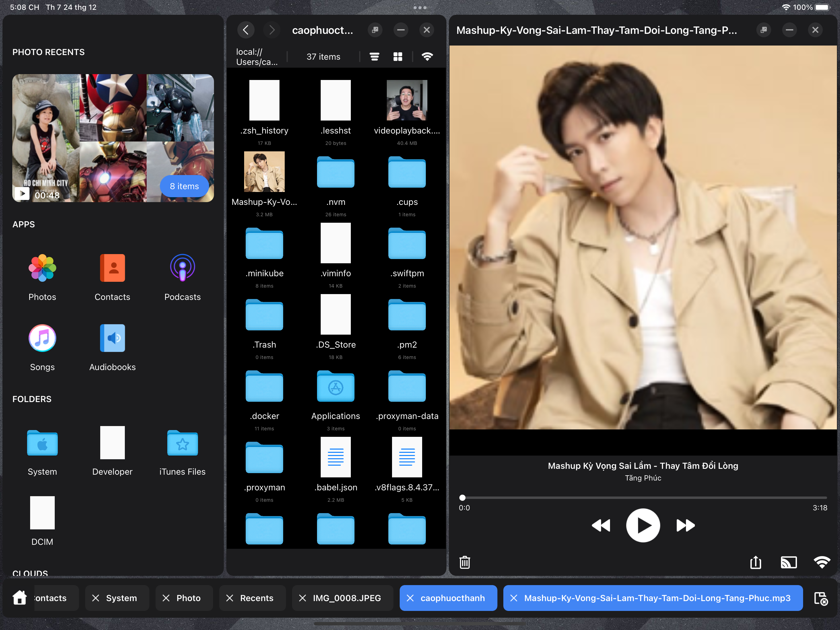Open the Podcasts app icon

182,268
